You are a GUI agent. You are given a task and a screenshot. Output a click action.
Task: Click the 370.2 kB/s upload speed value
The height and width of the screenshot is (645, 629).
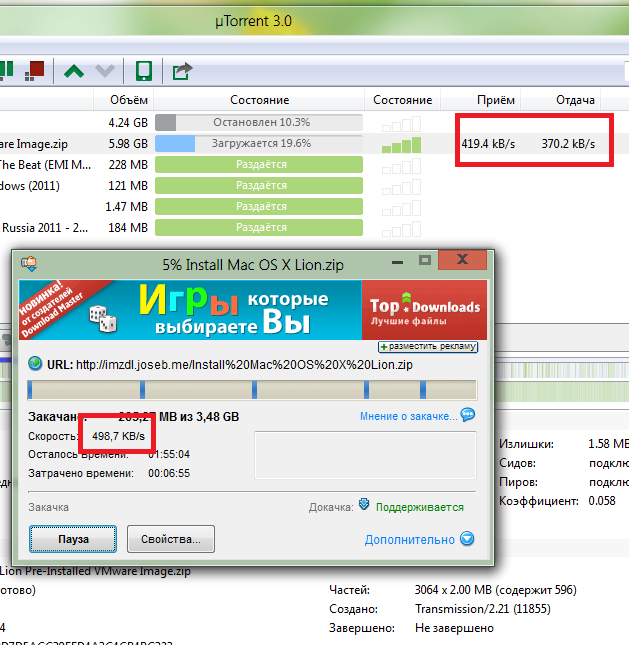pos(568,144)
